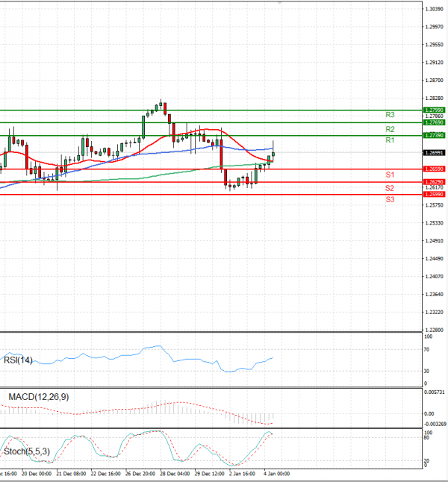Click the Stoch(5,5,3) indicator label
Viewport: 448px width, 482px height.
[26, 451]
